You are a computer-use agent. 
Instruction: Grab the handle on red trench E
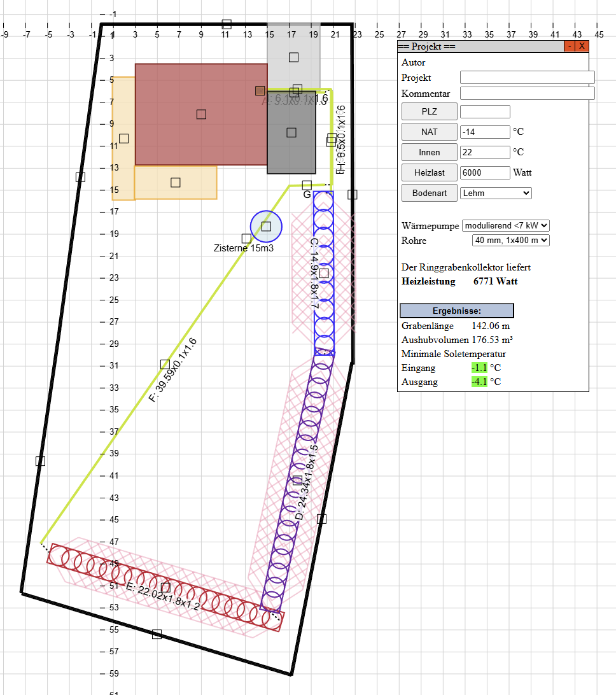coord(165,587)
